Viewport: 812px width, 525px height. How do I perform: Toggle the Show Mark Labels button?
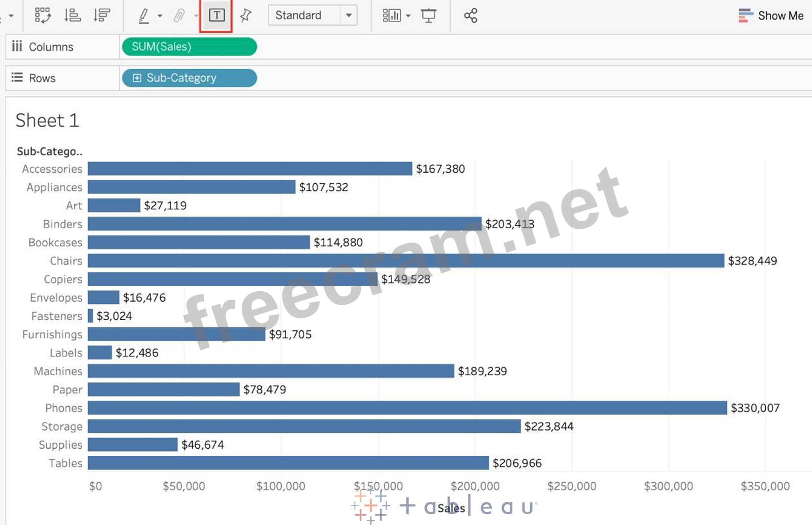tap(216, 15)
